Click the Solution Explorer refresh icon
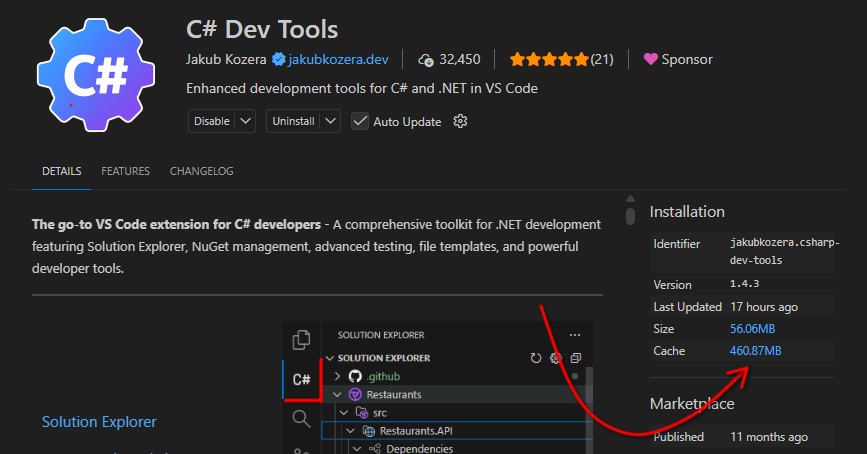Image resolution: width=867 pixels, height=454 pixels. (x=535, y=358)
